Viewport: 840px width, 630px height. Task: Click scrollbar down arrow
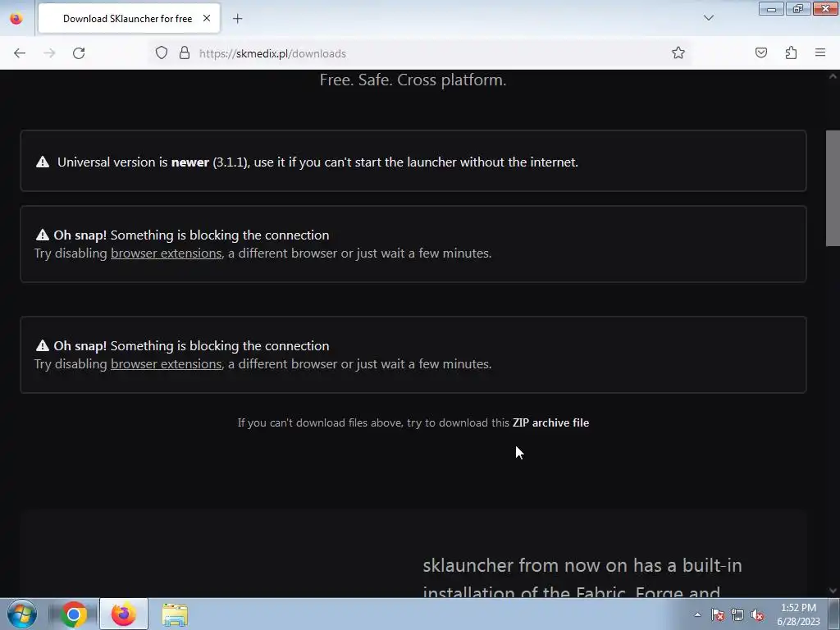click(833, 591)
